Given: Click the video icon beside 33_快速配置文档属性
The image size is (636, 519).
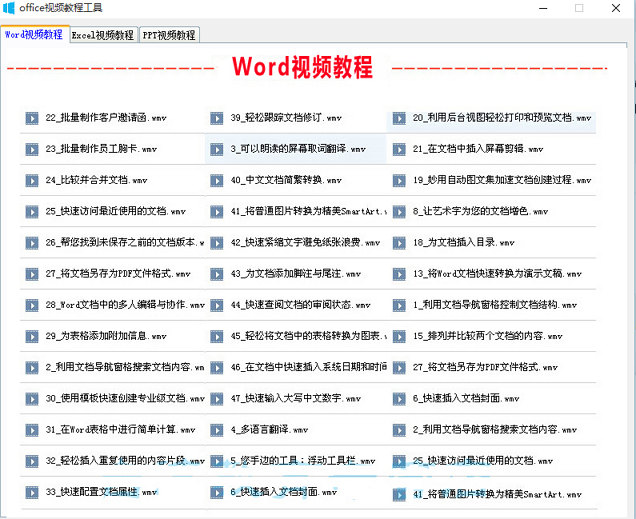Looking at the screenshot, I should coord(32,492).
